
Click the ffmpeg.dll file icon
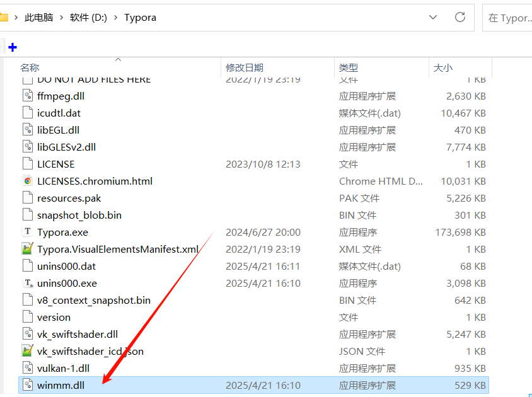click(28, 96)
